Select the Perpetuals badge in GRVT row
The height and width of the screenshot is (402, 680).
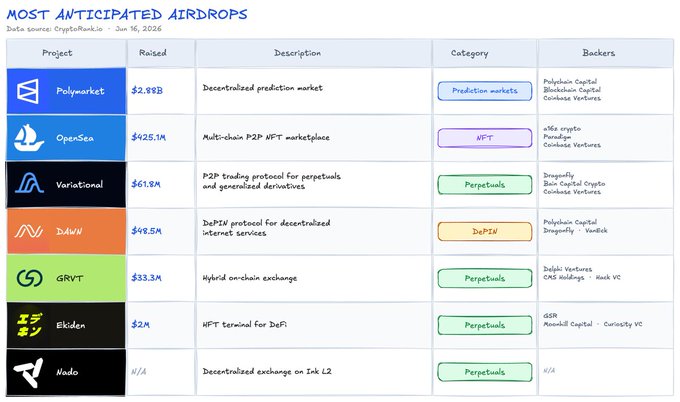(x=485, y=278)
